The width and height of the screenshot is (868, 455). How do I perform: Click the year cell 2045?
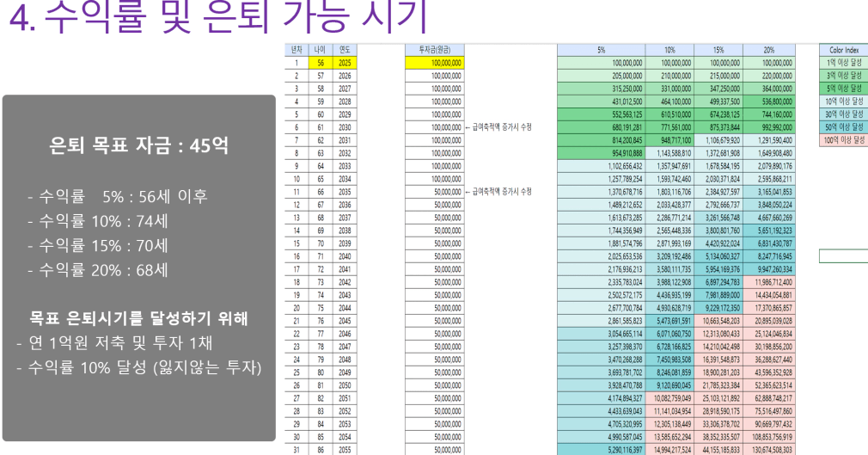345,321
